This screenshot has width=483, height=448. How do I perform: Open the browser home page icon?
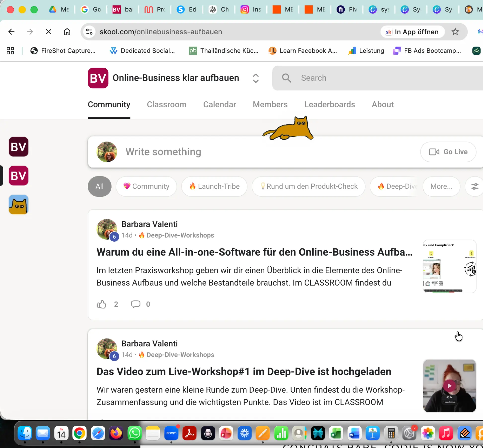[67, 32]
